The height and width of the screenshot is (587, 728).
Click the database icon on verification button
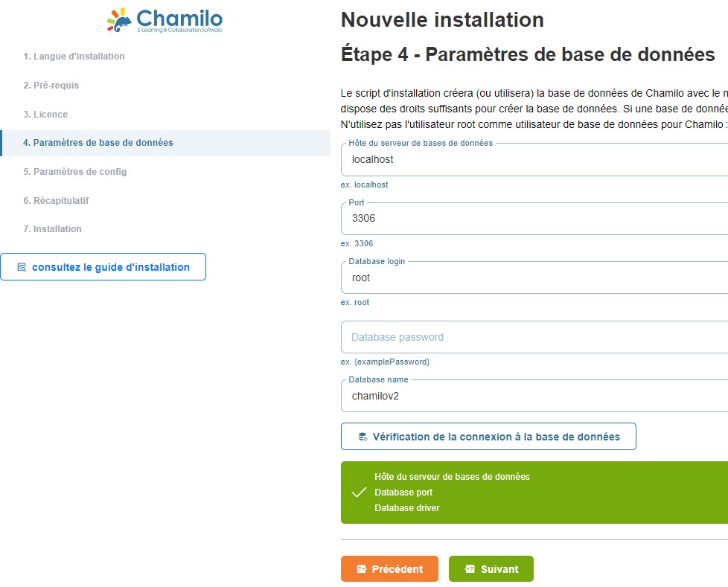point(363,437)
